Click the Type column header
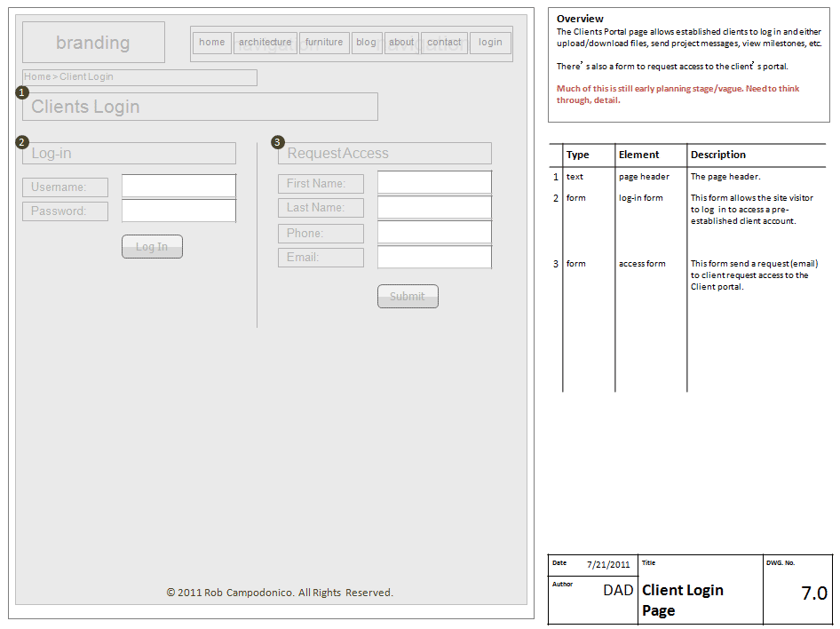This screenshot has height=629, width=840. coord(577,155)
